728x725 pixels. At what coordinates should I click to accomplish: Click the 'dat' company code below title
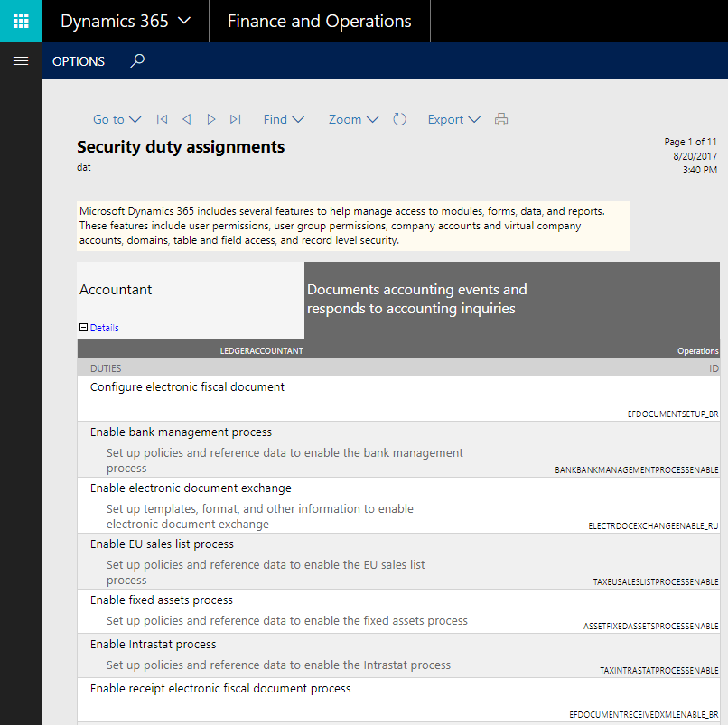[84, 168]
